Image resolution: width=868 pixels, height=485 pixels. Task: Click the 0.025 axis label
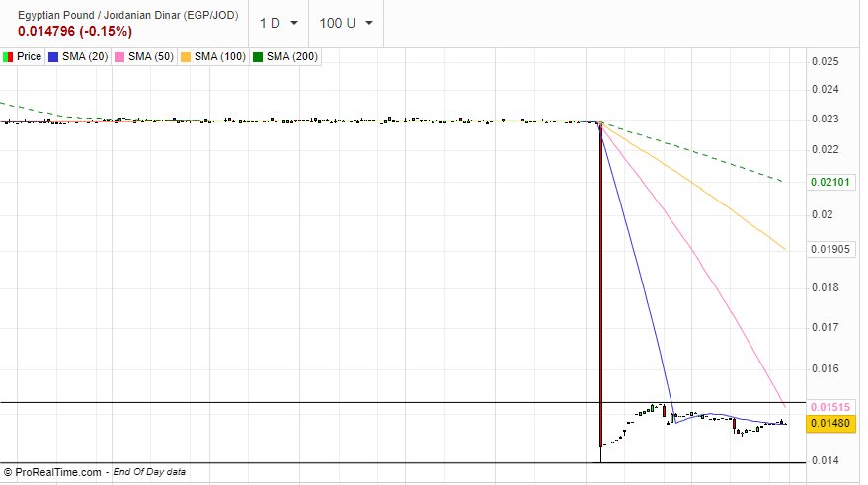pos(825,61)
